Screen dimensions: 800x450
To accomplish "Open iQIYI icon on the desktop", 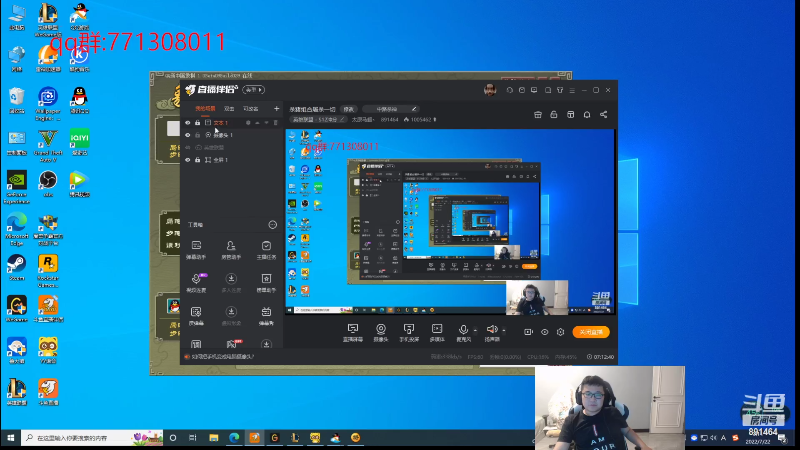I will tap(80, 142).
